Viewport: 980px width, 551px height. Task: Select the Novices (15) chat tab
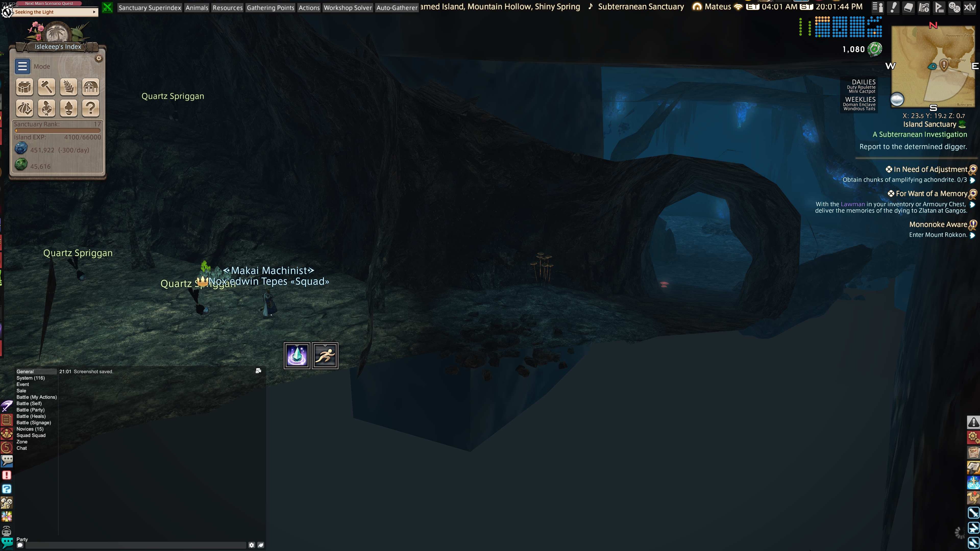[x=30, y=429]
